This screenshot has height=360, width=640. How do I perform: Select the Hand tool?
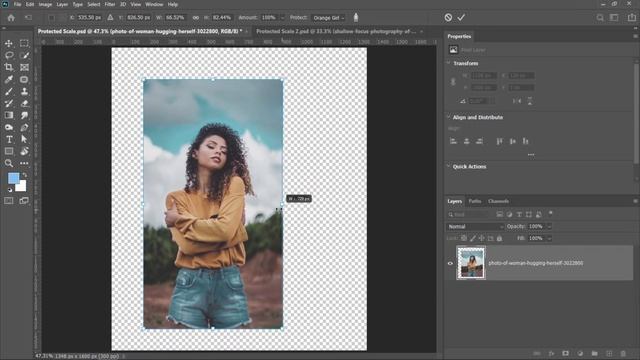[24, 151]
